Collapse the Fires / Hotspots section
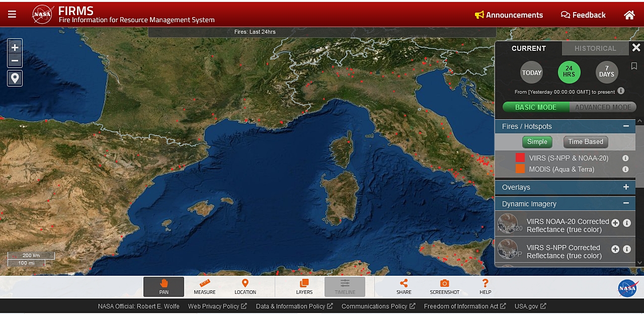 pyautogui.click(x=626, y=126)
